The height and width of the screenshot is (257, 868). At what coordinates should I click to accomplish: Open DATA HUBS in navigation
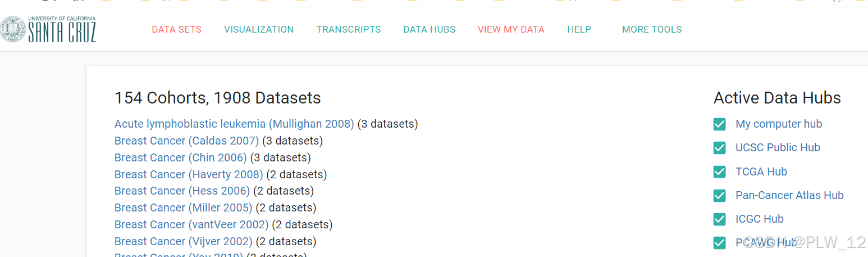tap(430, 29)
